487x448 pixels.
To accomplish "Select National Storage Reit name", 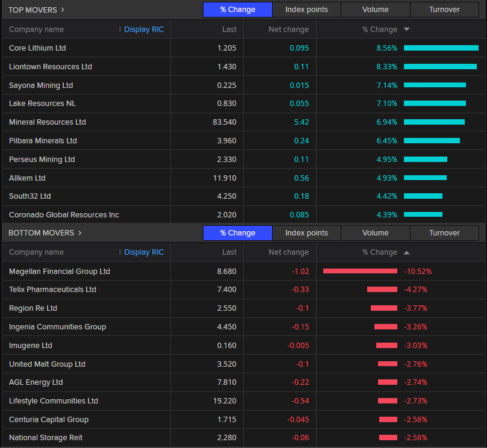I will (x=46, y=437).
